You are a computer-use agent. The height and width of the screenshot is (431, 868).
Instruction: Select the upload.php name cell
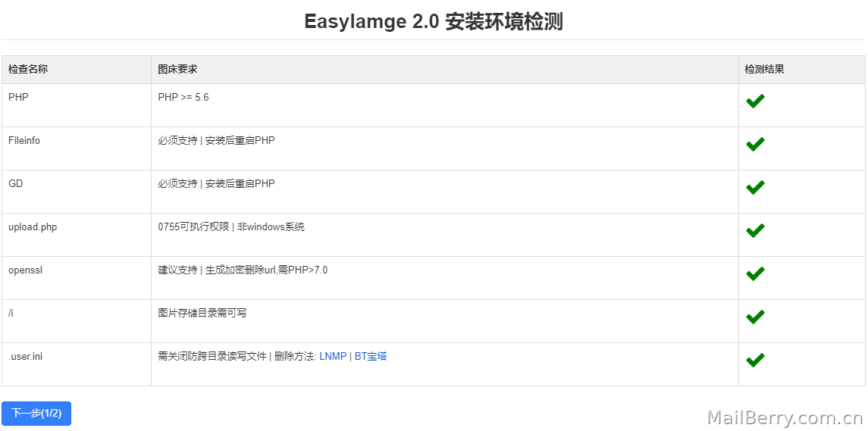[77, 235]
